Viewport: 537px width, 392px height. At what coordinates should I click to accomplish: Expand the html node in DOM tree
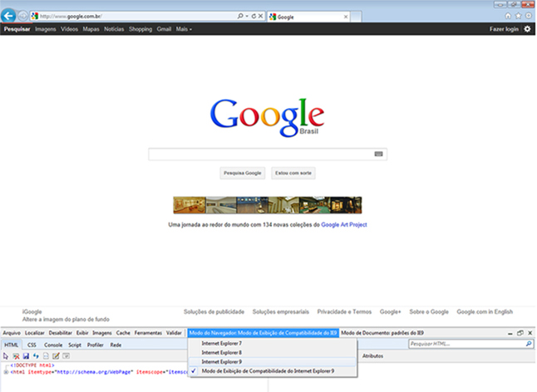click(x=6, y=372)
